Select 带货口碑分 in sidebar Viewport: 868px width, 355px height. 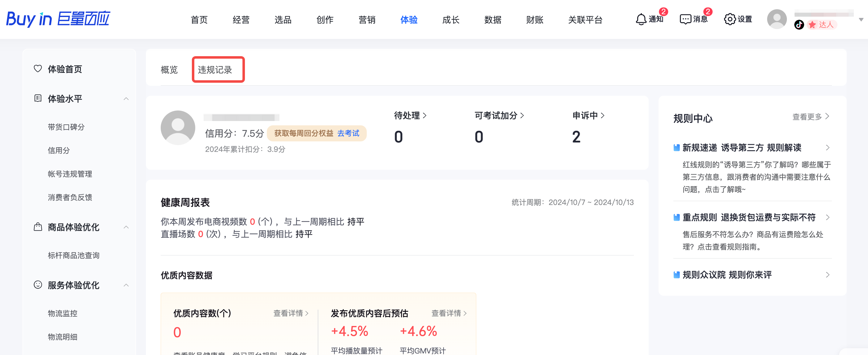(x=66, y=127)
